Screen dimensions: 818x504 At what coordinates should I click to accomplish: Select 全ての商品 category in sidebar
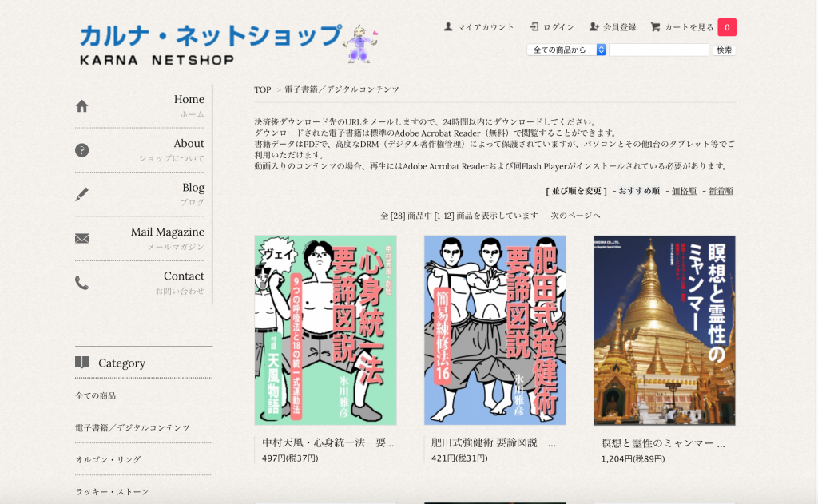pos(96,395)
